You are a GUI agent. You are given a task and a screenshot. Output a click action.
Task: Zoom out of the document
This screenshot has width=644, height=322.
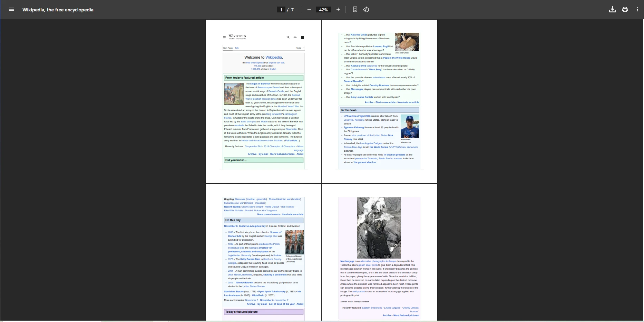point(309,9)
